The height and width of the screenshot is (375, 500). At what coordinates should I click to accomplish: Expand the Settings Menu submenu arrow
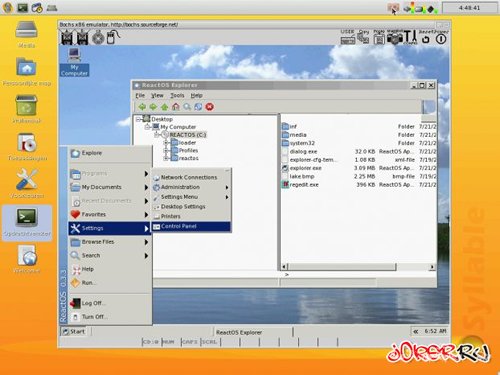tap(227, 197)
